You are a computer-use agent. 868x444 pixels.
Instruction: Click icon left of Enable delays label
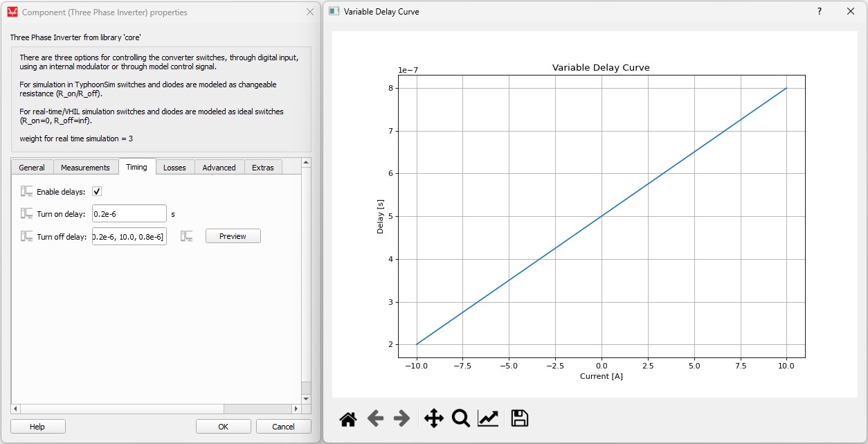pos(27,191)
